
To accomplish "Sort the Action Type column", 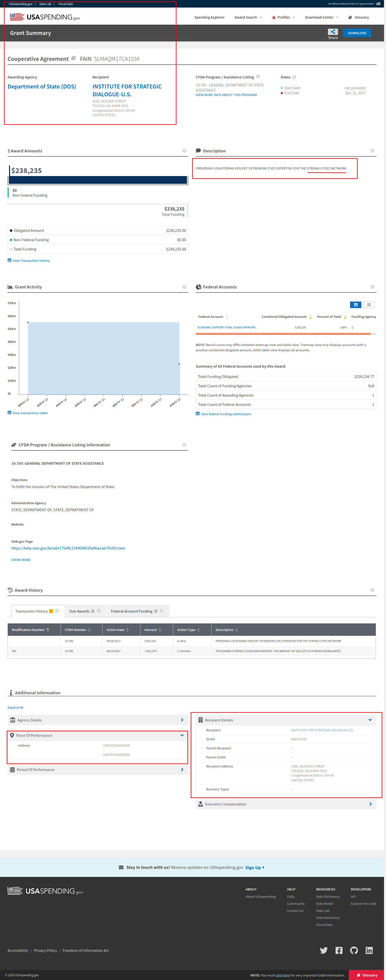I will click(x=199, y=630).
